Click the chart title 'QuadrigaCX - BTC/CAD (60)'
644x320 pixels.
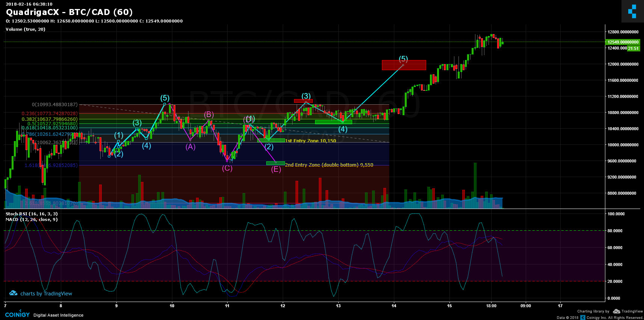pos(69,12)
